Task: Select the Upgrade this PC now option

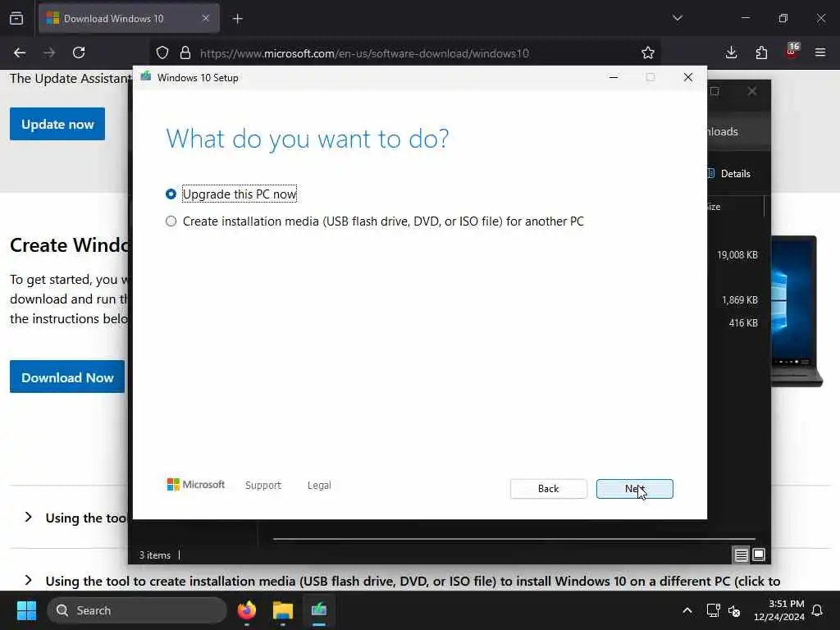Action: [x=171, y=194]
